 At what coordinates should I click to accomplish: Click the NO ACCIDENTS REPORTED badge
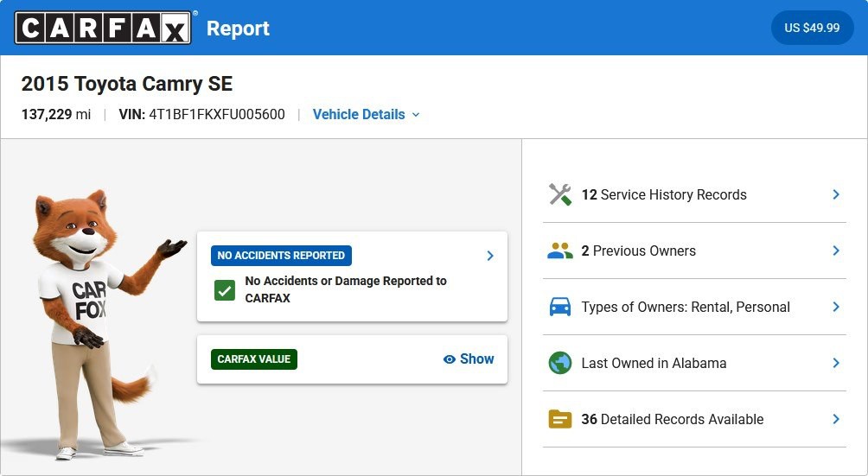(x=281, y=256)
